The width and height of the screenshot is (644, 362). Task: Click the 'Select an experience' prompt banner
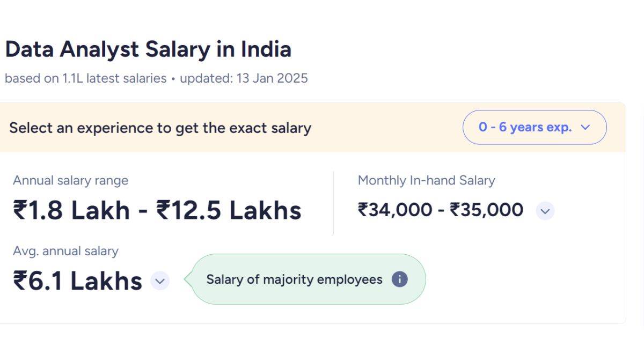(160, 128)
